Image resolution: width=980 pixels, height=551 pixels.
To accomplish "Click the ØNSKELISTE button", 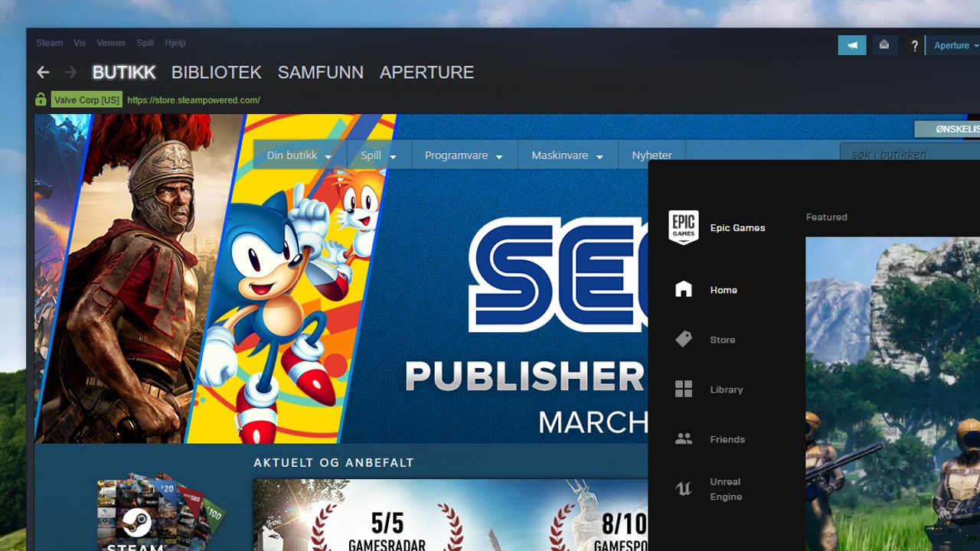I will click(947, 129).
